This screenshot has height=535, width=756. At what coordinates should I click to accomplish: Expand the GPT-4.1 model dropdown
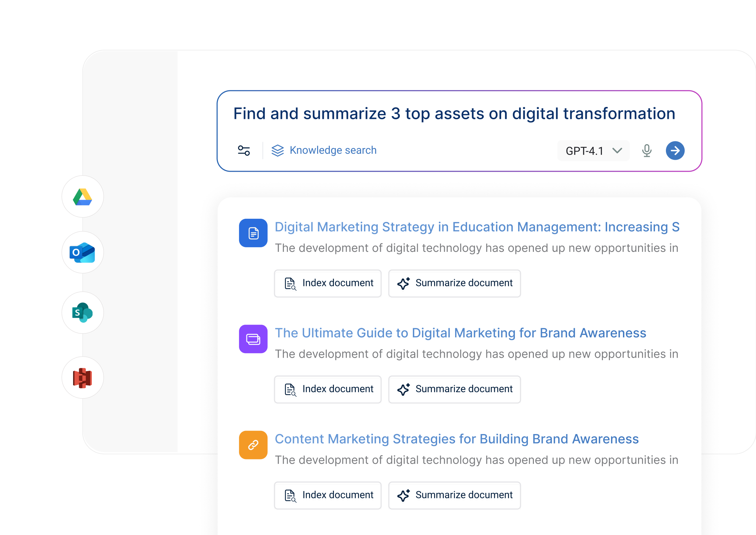coord(593,151)
